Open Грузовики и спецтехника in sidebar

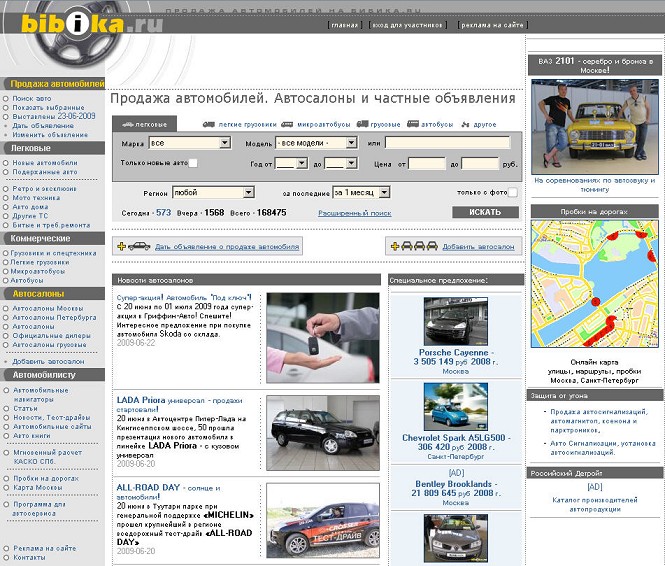point(53,253)
